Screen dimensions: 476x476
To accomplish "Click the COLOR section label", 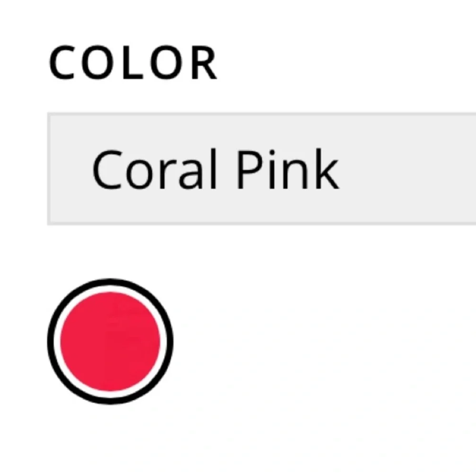I will tap(133, 63).
